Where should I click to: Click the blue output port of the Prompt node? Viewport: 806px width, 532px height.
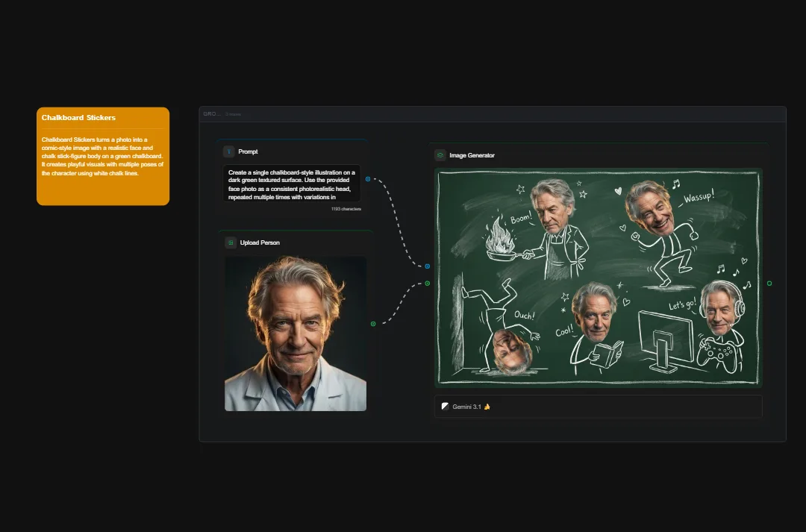(368, 179)
